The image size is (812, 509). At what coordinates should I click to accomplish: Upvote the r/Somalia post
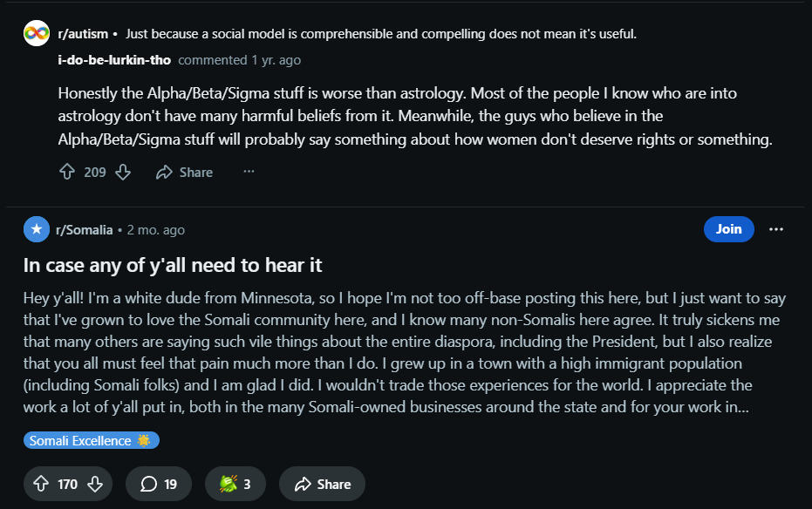41,485
